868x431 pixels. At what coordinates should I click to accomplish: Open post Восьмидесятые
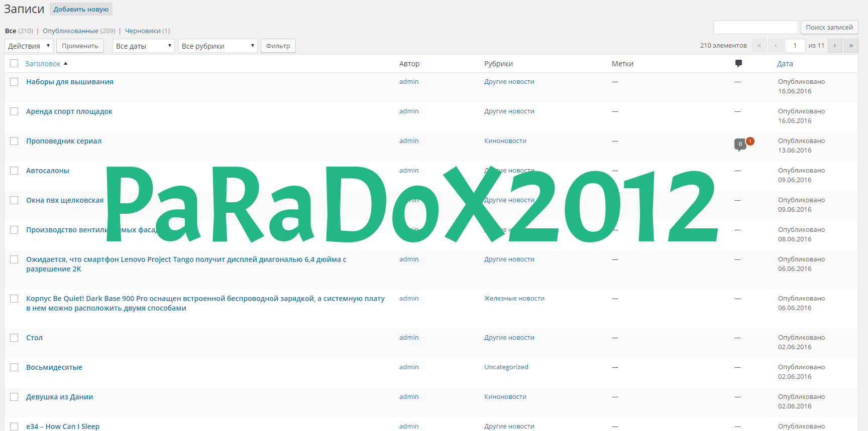coord(54,367)
